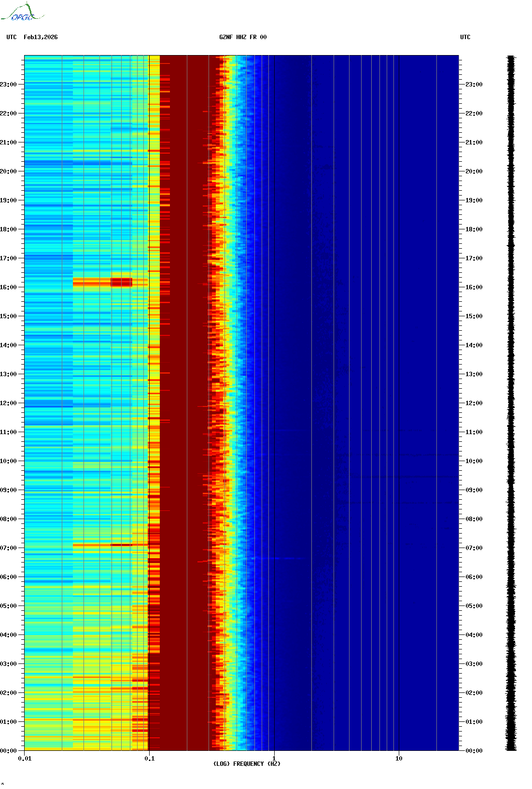This screenshot has width=532, height=789.
Task: Click the UTC label at top right
Action: pos(465,37)
